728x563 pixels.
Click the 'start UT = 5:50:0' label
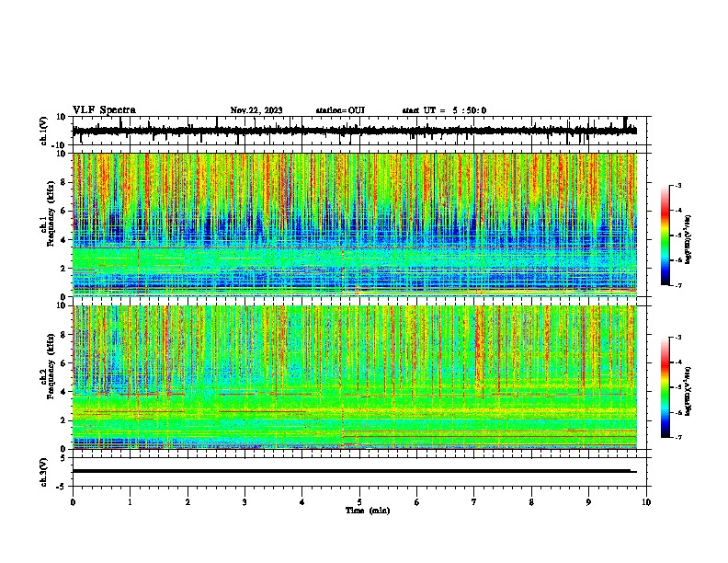tap(444, 110)
